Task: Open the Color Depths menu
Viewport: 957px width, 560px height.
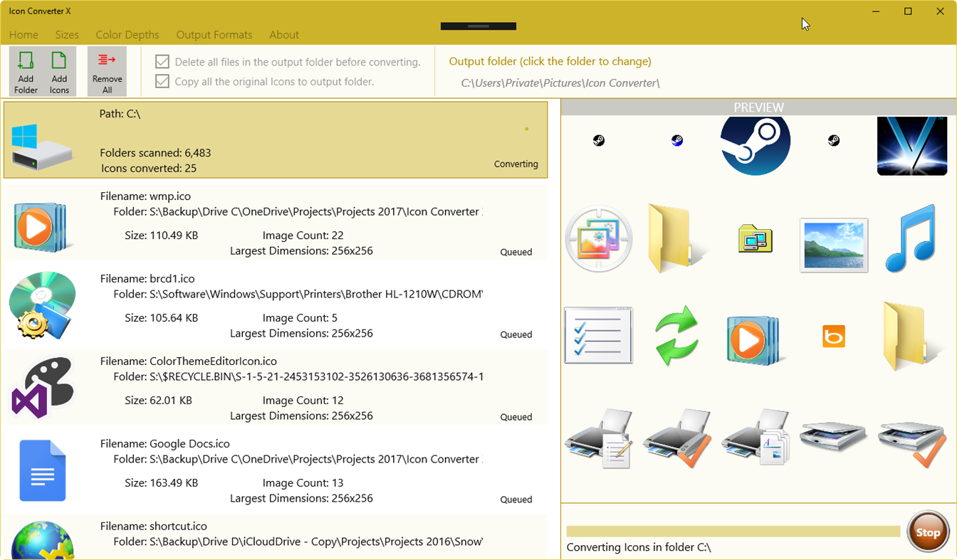Action: 127,34
